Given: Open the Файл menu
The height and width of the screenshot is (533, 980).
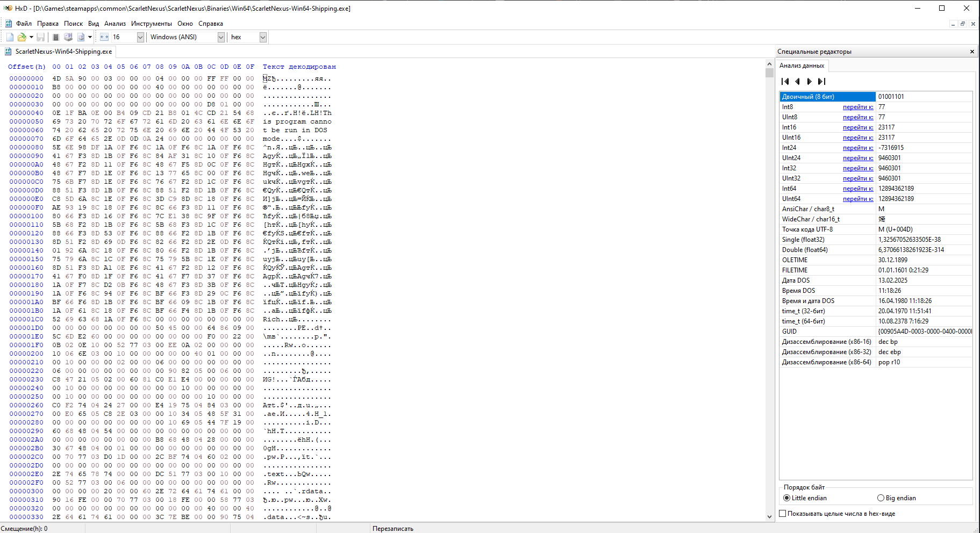Looking at the screenshot, I should pyautogui.click(x=24, y=24).
